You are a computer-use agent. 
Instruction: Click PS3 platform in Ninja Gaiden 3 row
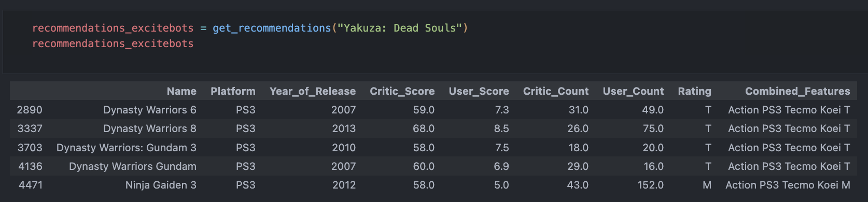click(x=246, y=185)
